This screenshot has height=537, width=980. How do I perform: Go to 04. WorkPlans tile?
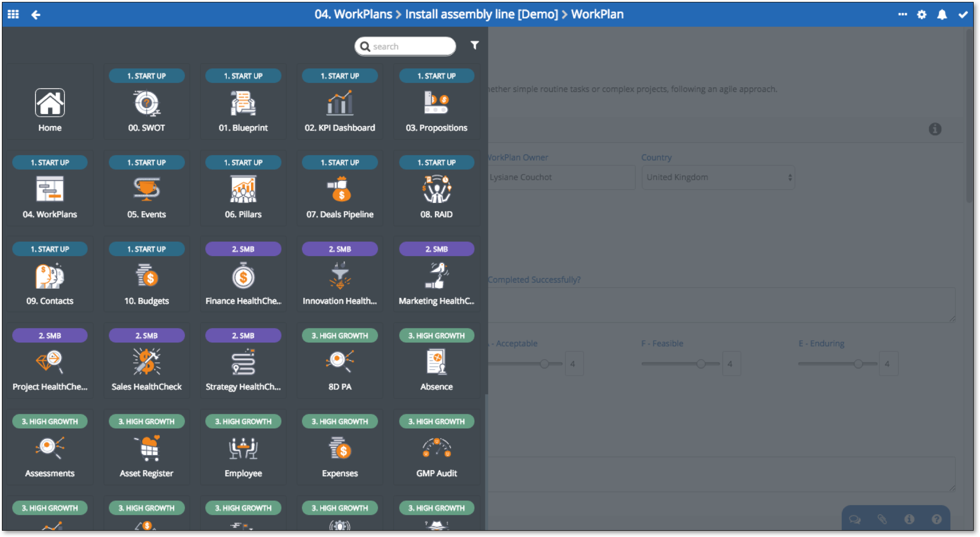[x=50, y=188]
